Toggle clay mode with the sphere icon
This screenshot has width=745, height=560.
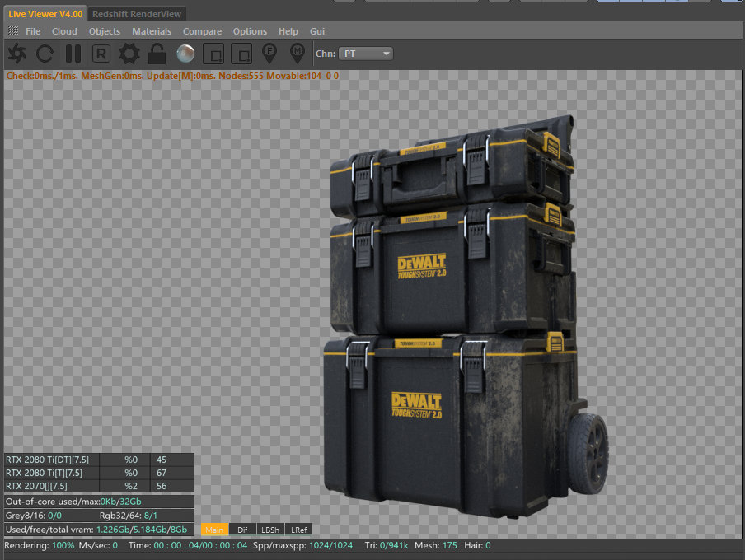coord(185,54)
